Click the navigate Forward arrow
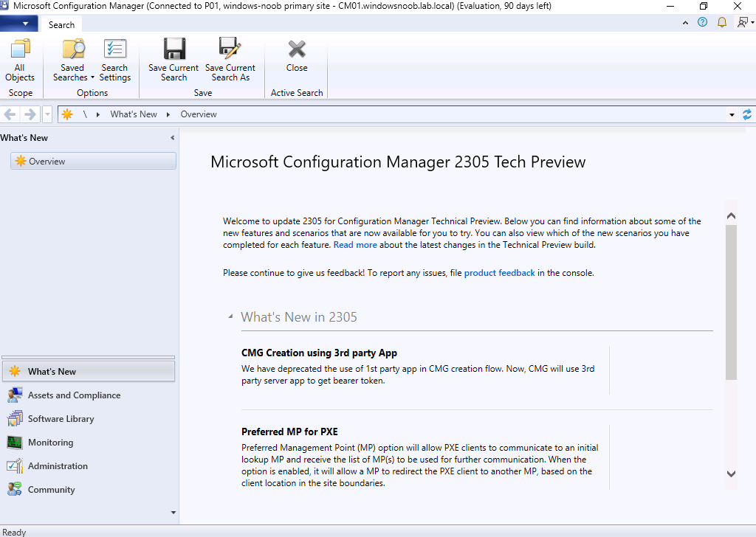Image resolution: width=756 pixels, height=537 pixels. [30, 114]
